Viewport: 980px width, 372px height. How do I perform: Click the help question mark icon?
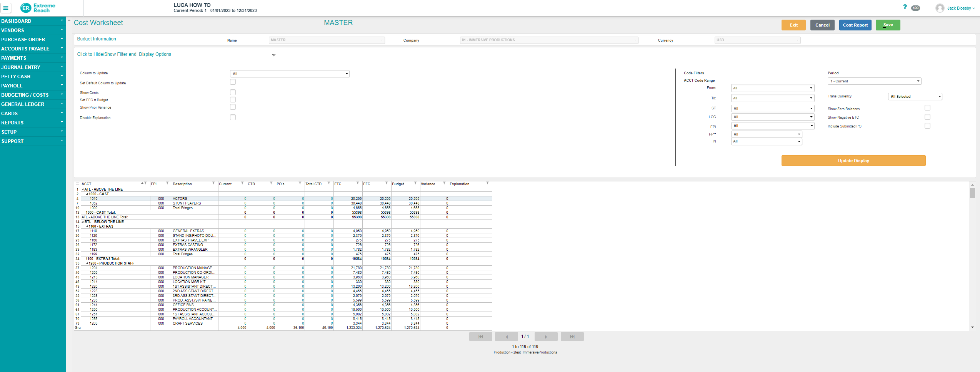pyautogui.click(x=905, y=7)
